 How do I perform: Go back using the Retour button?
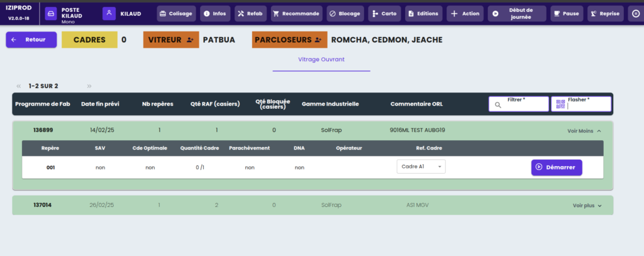pos(31,40)
